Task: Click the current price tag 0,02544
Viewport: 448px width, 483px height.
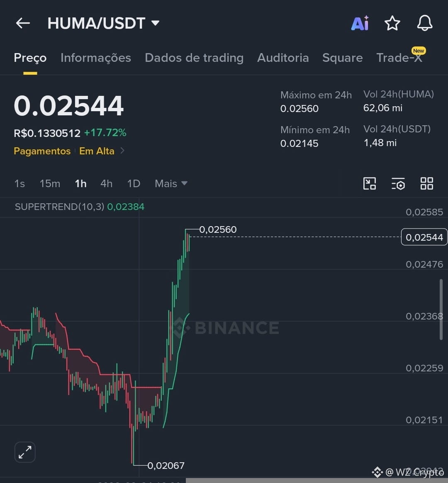Action: pos(424,237)
